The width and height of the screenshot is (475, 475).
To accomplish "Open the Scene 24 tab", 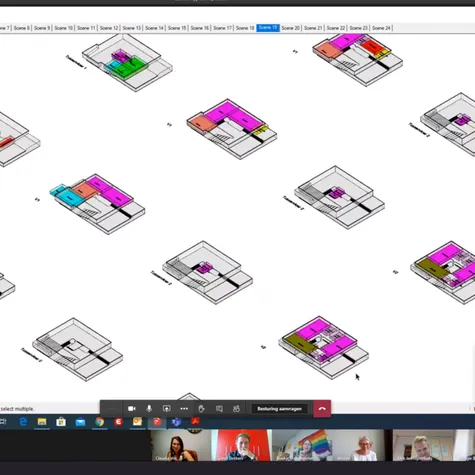I will coord(381,28).
